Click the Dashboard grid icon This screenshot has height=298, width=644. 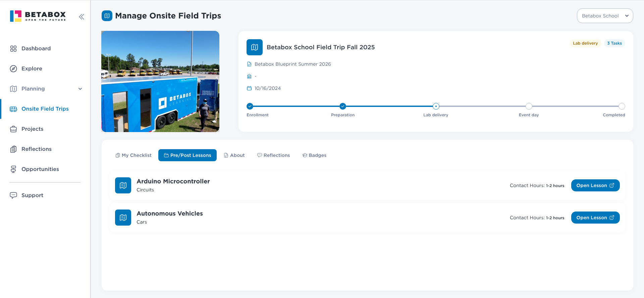pyautogui.click(x=13, y=49)
